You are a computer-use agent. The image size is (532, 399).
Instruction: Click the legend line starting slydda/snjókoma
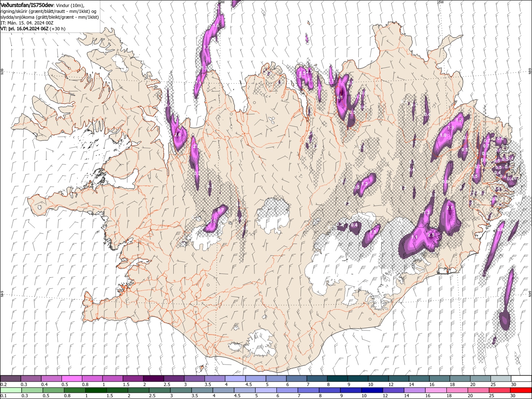[x=49, y=17]
